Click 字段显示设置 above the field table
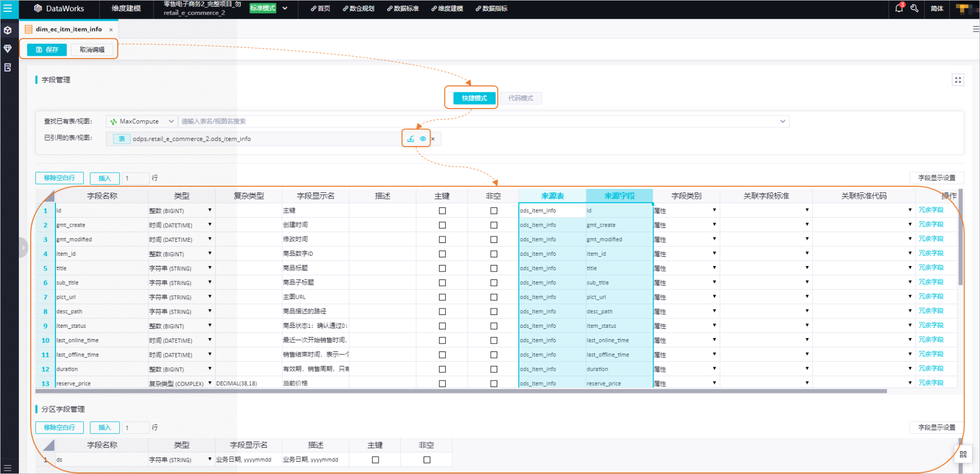The height and width of the screenshot is (474, 980). [937, 178]
